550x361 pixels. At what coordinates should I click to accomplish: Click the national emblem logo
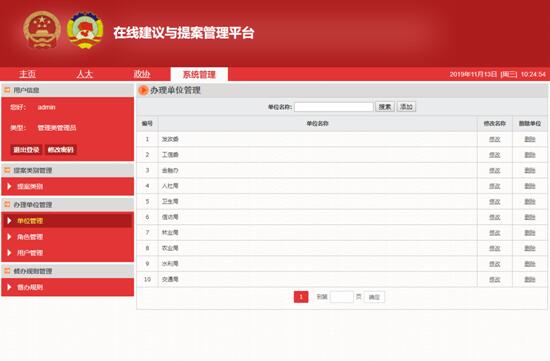pyautogui.click(x=42, y=30)
